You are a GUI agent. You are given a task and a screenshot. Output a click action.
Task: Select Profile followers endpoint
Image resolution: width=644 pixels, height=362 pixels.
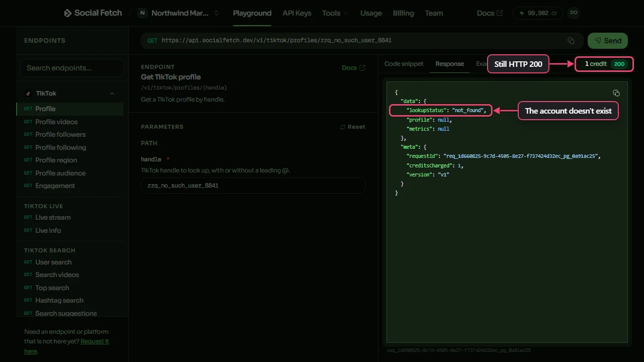pos(70,134)
